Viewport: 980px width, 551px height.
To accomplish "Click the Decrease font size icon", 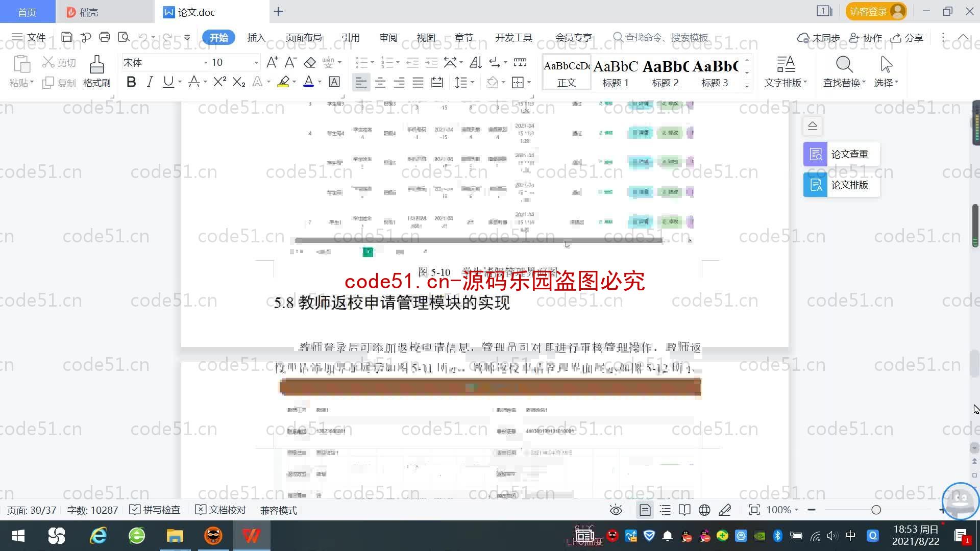I will pyautogui.click(x=290, y=62).
